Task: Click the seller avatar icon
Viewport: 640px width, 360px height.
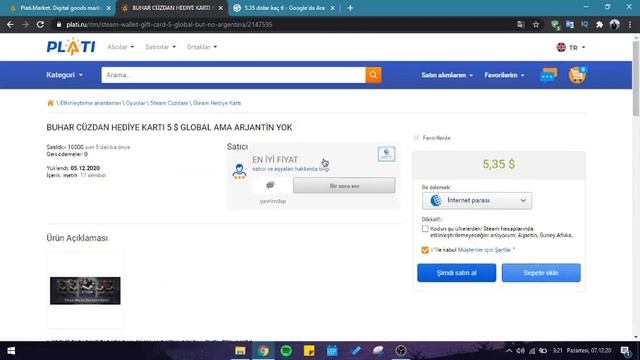Action: tap(239, 171)
